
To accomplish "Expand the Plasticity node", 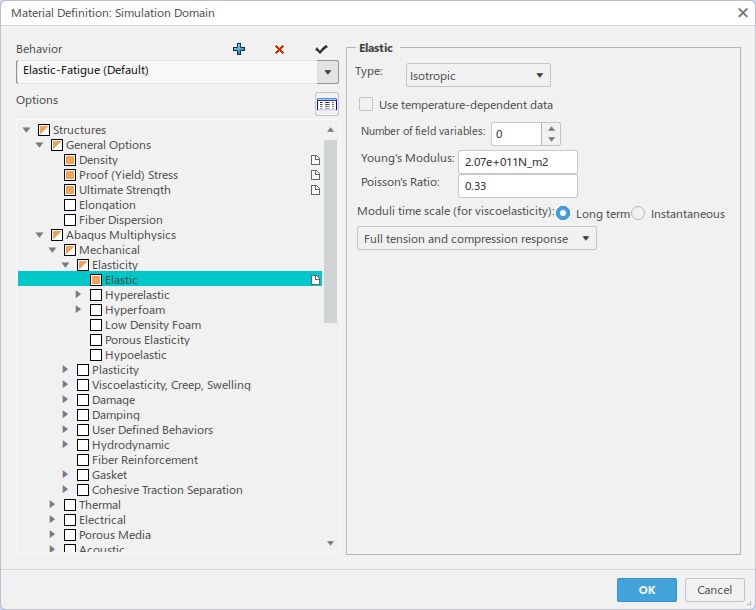I will pos(66,369).
